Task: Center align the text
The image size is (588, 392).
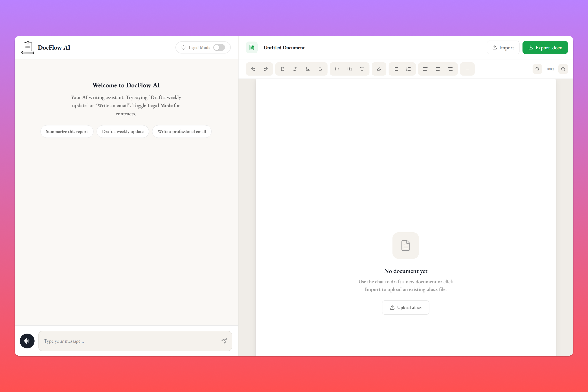Action: [x=438, y=69]
